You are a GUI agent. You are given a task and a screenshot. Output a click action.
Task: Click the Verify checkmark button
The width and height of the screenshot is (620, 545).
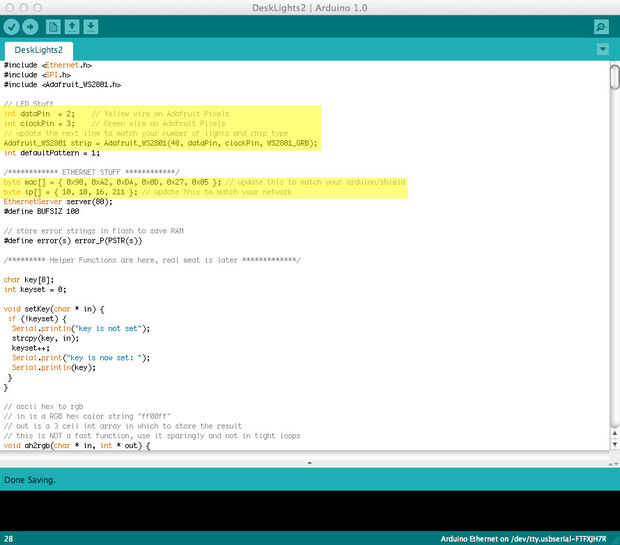pos(11,27)
